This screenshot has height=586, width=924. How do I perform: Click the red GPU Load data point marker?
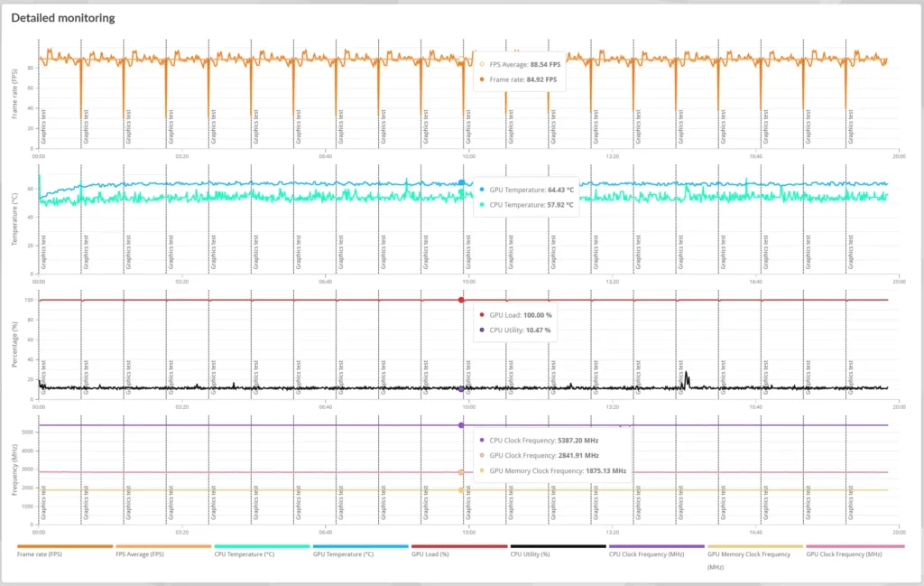tap(461, 300)
